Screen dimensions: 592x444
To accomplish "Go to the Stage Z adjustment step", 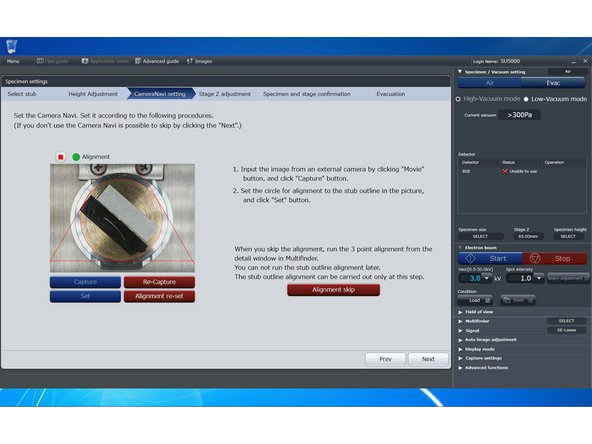I will pos(225,94).
